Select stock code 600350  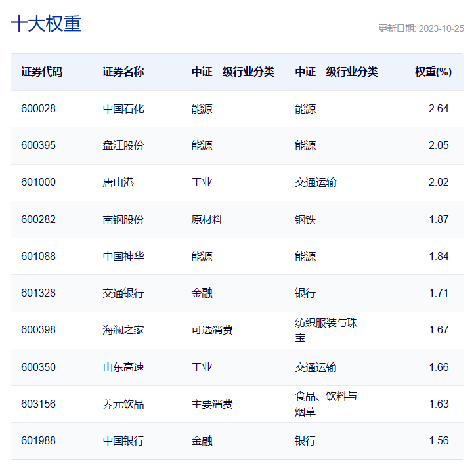[39, 367]
